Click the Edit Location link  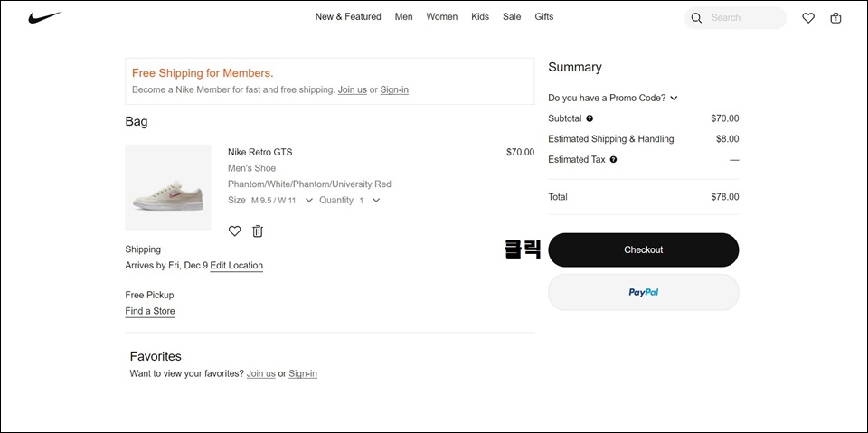pos(236,265)
